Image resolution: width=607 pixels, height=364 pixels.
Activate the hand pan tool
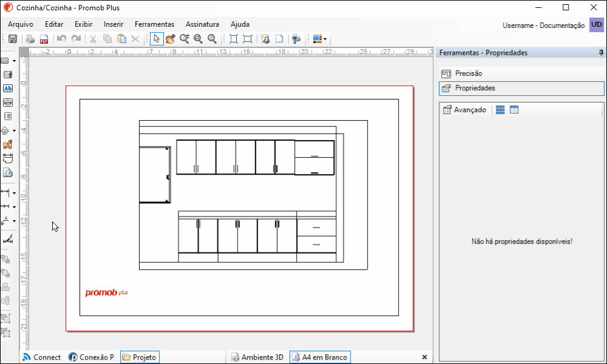[x=171, y=39]
